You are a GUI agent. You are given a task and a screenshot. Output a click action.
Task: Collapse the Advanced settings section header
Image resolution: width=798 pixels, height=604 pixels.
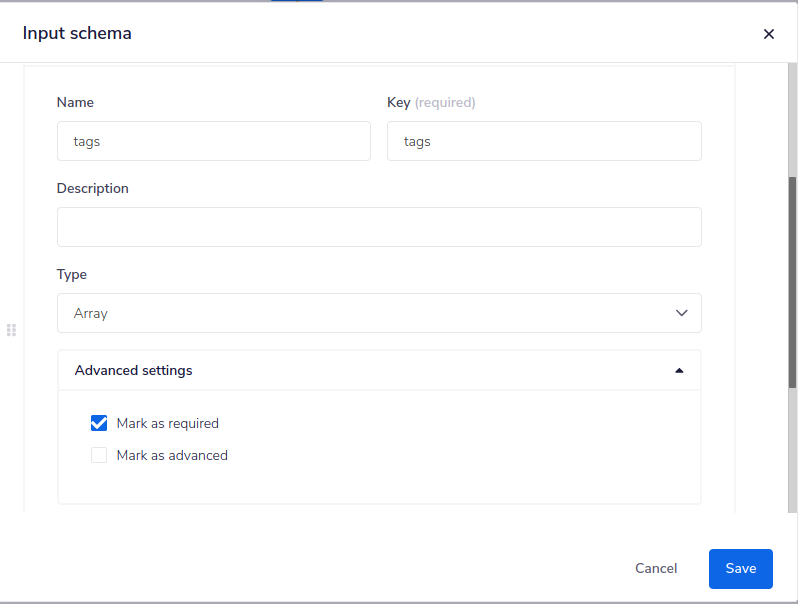378,370
